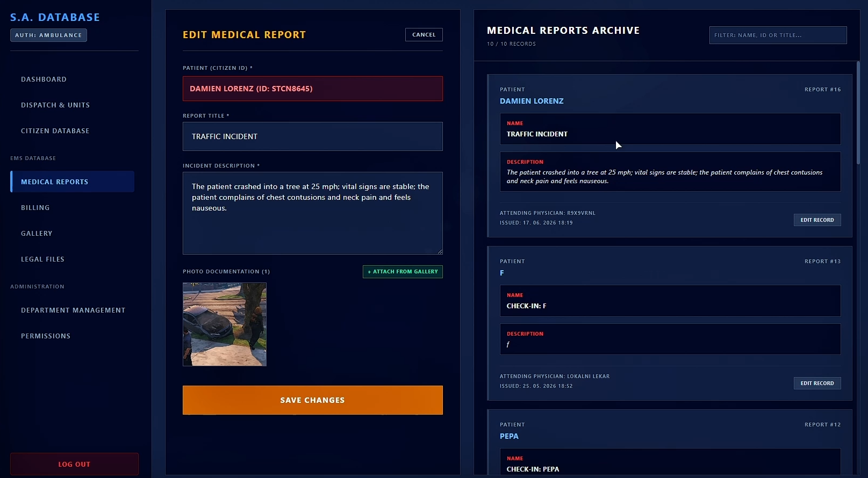
Task: Click the Photo Documentation (1) label
Action: 226,272
